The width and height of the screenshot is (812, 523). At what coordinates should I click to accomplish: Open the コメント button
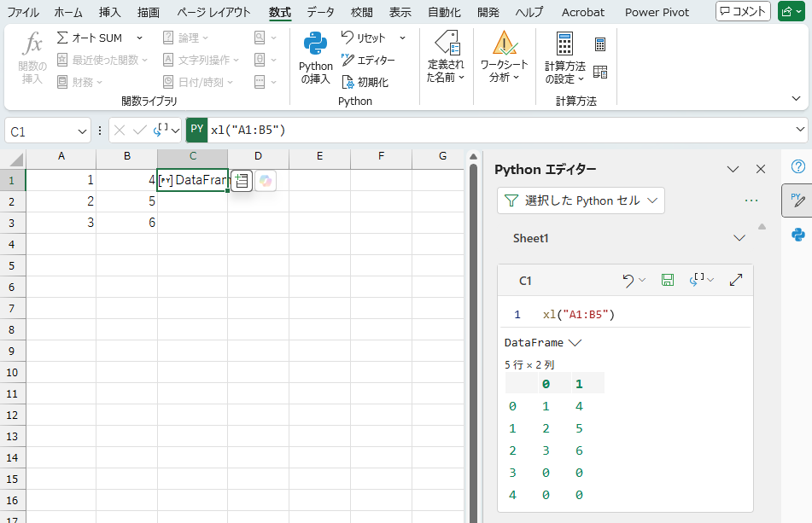742,11
